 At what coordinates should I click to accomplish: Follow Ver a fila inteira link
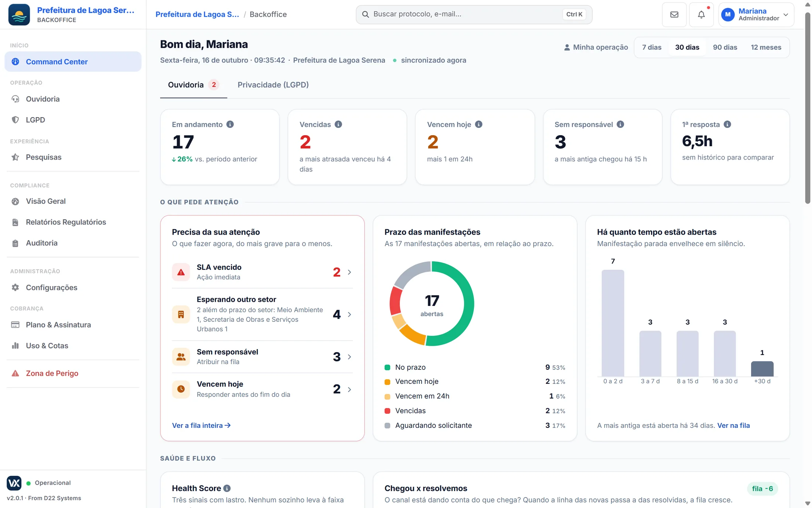201,426
